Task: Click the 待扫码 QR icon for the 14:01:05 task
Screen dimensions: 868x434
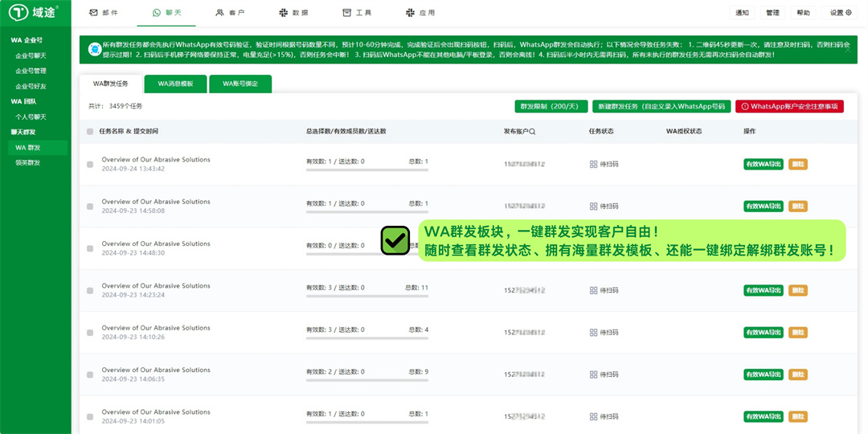Action: [x=593, y=416]
